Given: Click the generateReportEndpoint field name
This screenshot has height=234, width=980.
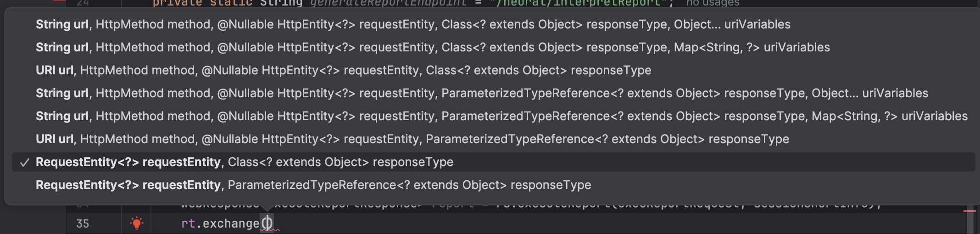Looking at the screenshot, I should [x=388, y=3].
